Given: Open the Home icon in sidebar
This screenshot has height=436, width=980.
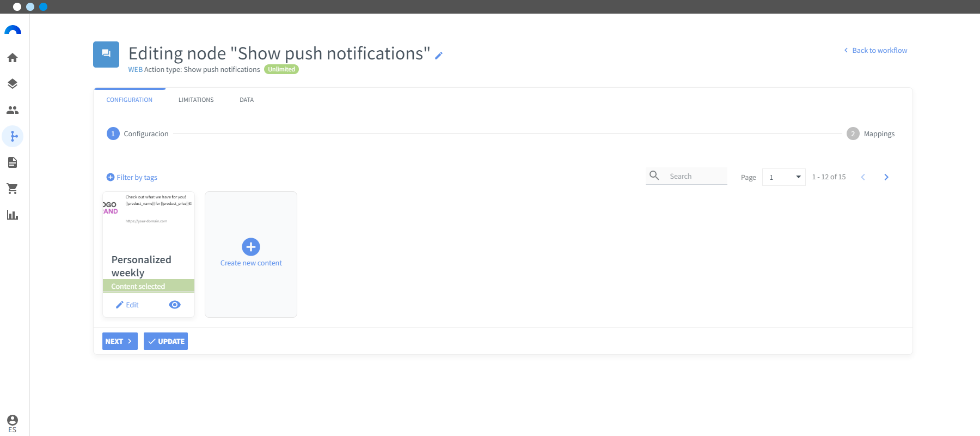Looking at the screenshot, I should (13, 58).
